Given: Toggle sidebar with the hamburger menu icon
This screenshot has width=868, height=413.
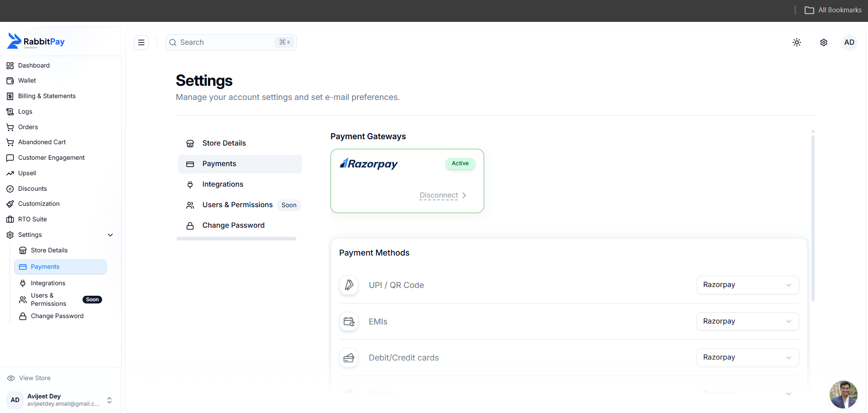Looking at the screenshot, I should (141, 42).
